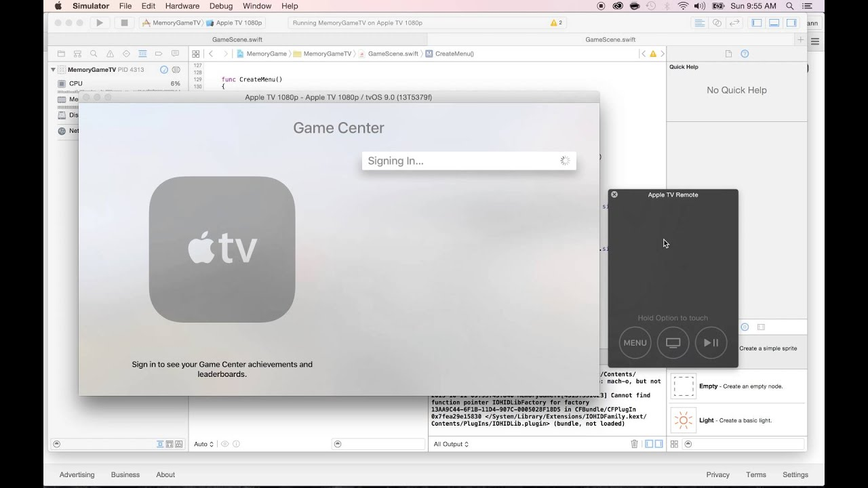The height and width of the screenshot is (488, 868).
Task: Toggle the Navigator panel visibility
Action: [757, 22]
